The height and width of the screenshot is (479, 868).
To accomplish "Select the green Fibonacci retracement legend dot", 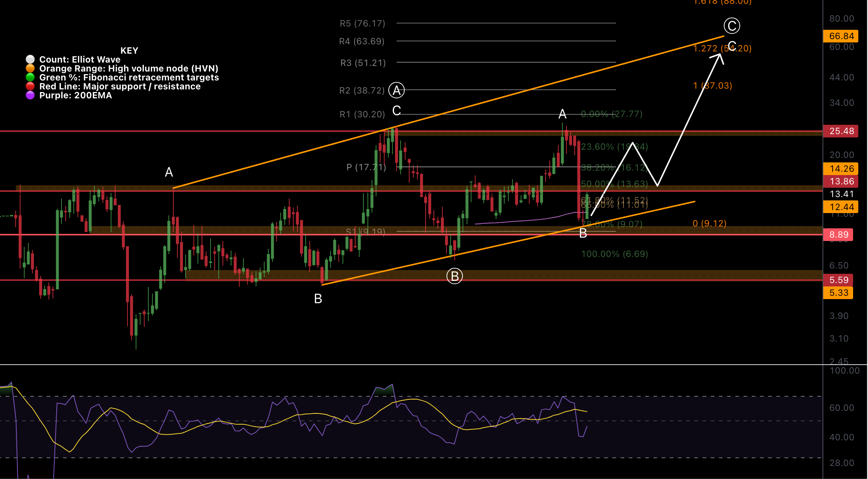I will pos(31,77).
